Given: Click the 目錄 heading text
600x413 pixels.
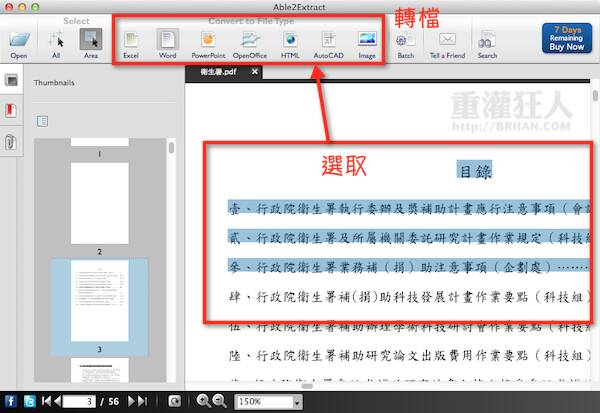Looking at the screenshot, I should tap(474, 170).
